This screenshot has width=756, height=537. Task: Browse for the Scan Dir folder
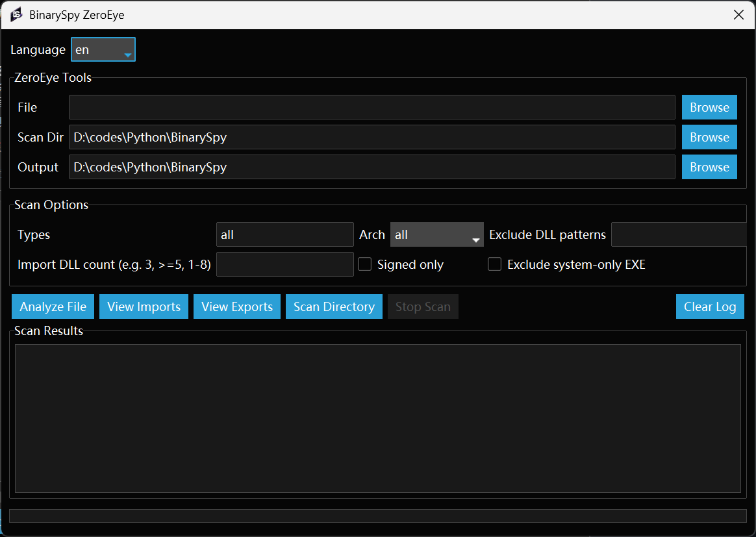[709, 137]
